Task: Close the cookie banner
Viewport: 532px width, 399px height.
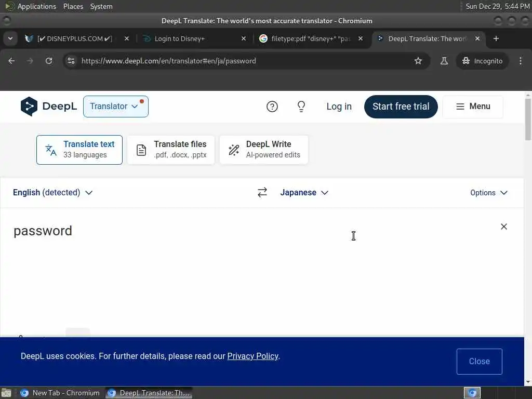Action: pyautogui.click(x=479, y=362)
